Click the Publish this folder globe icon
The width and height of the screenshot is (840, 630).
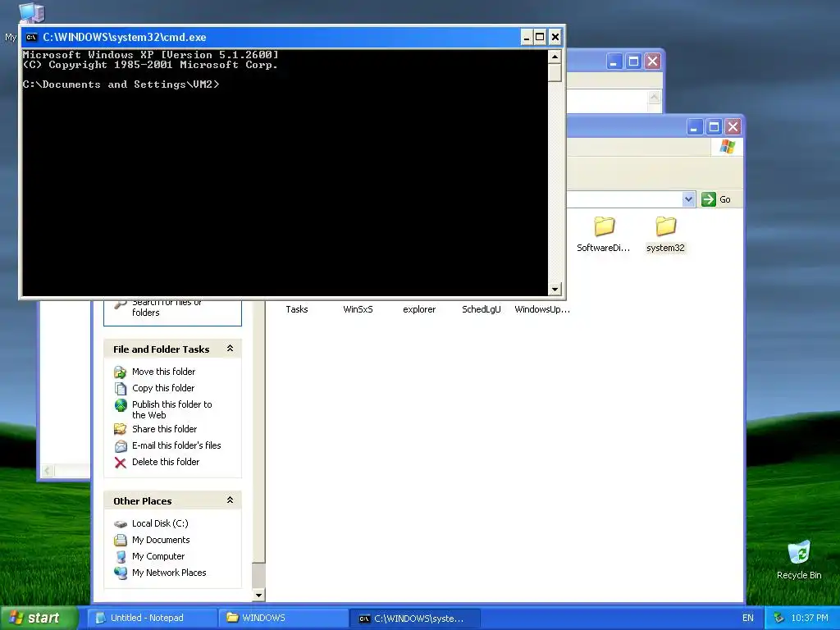coord(121,405)
